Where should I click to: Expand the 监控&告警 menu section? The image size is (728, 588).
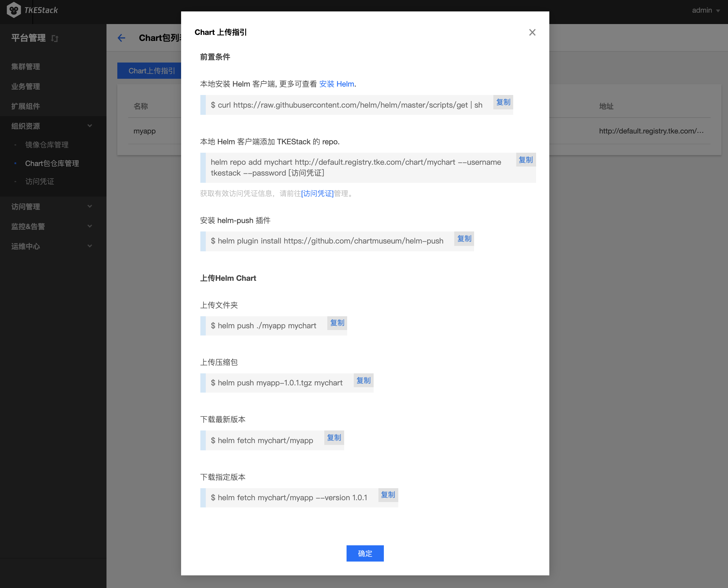89,226
